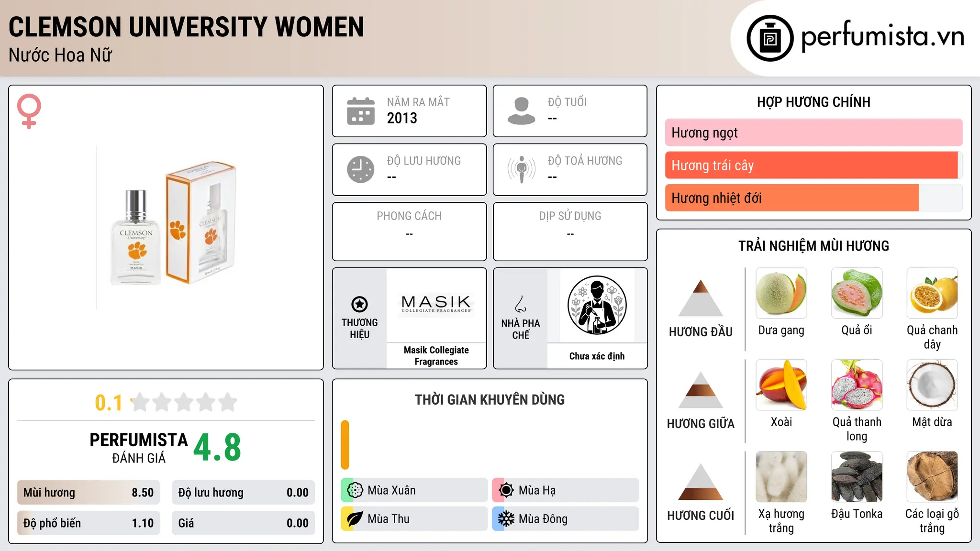Click the NĂM RA MẮT label
The width and height of the screenshot is (980, 551).
(x=418, y=102)
